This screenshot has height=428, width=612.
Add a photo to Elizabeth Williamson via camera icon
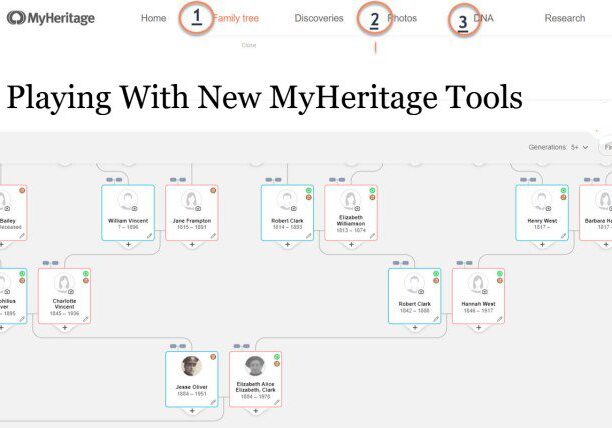357,208
